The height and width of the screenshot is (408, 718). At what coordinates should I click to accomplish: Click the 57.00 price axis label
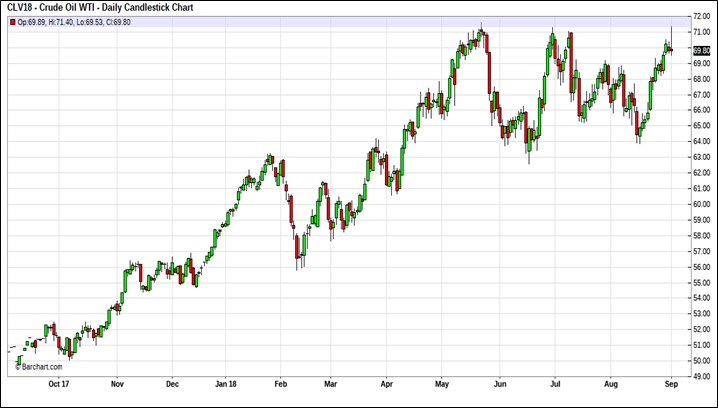pos(702,251)
